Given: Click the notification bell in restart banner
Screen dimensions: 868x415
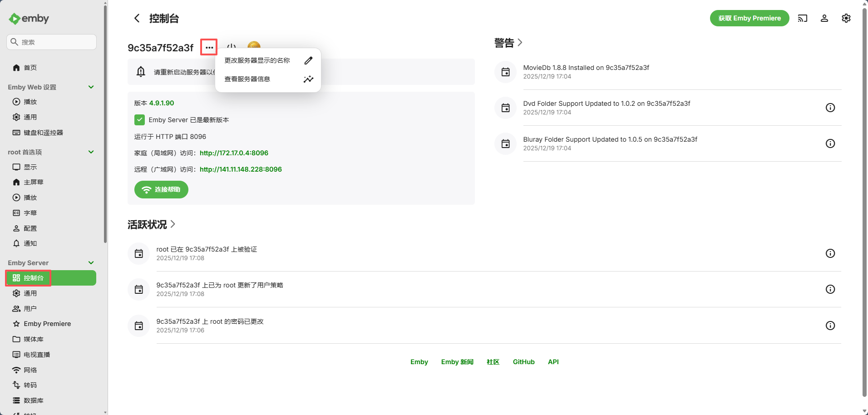Looking at the screenshot, I should pos(141,72).
